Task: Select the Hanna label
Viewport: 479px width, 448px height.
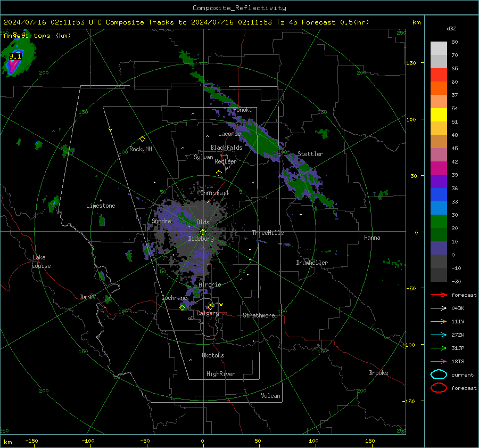Action: coord(372,238)
